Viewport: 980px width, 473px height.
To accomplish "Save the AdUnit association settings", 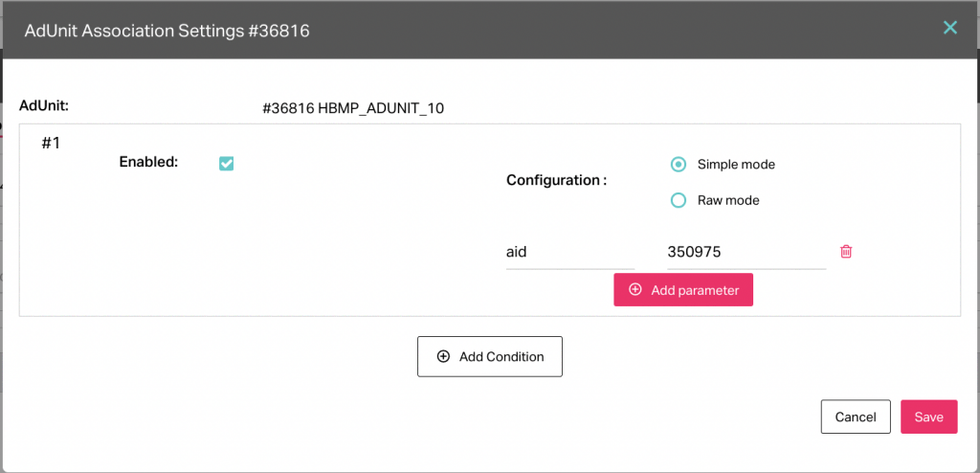I will 928,417.
